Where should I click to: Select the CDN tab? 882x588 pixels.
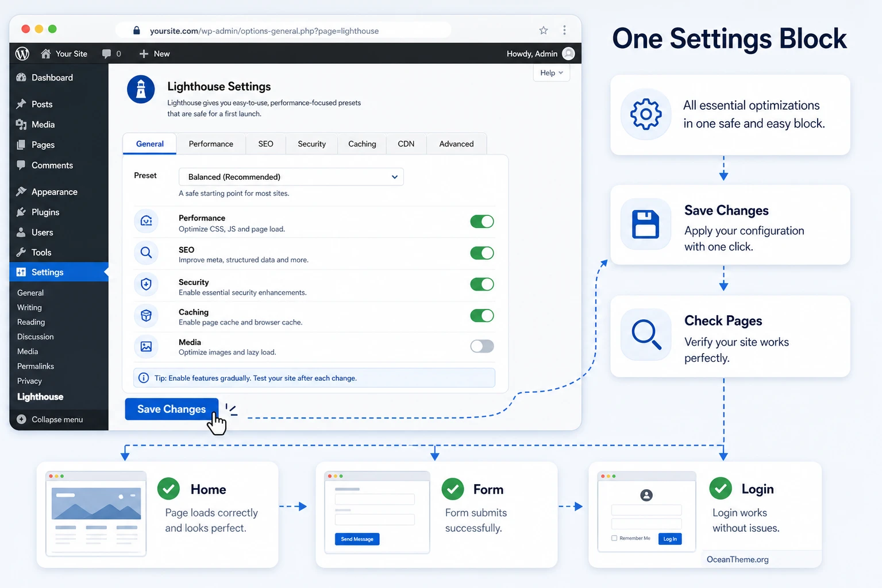[x=406, y=144]
